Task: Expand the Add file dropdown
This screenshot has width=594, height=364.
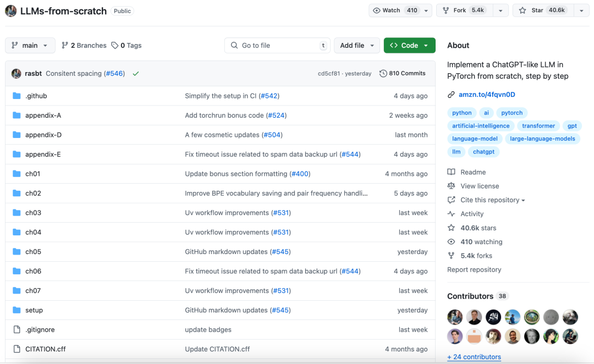Action: (356, 45)
